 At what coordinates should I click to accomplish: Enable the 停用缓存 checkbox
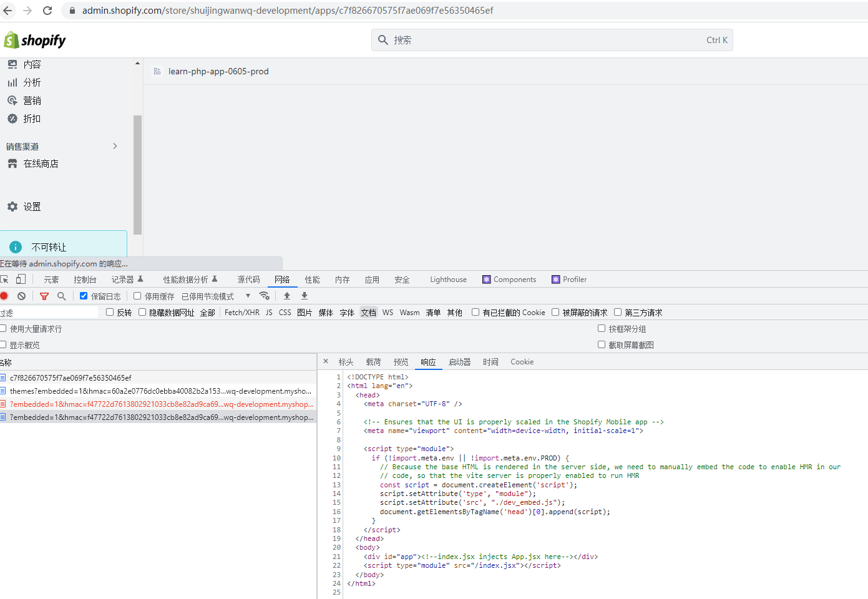(x=137, y=296)
